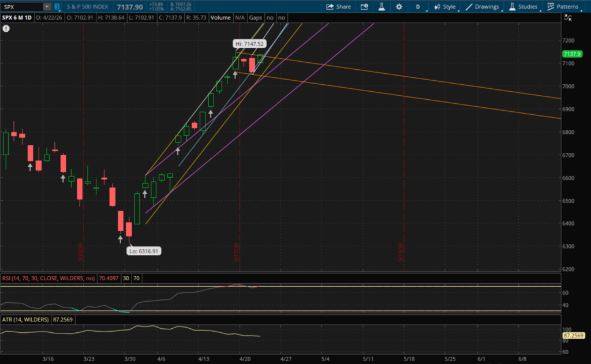Open the chart time frame alert icon
Image resolution: width=591 pixels, height=364 pixels.
click(364, 7)
